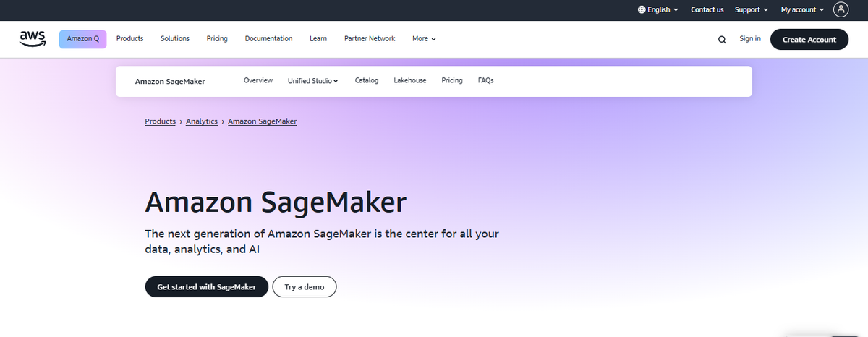Click the Sign in link
Screen dimensions: 868x337
click(750, 39)
